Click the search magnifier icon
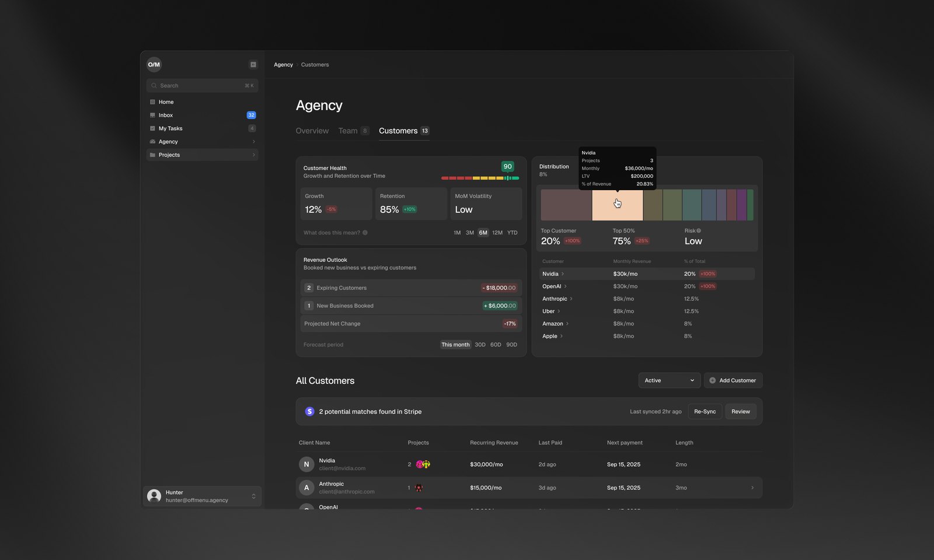The height and width of the screenshot is (560, 934). [154, 86]
